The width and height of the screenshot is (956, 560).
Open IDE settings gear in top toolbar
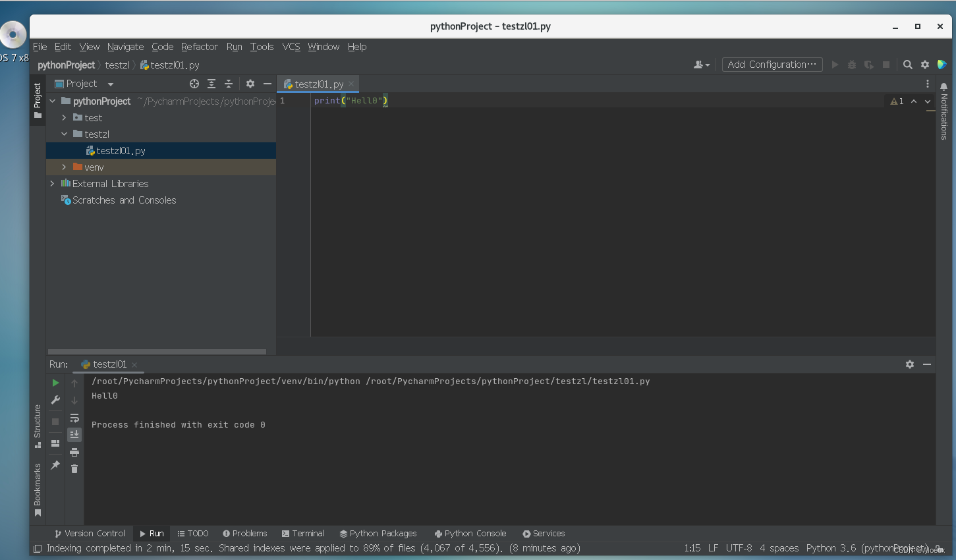click(x=925, y=65)
